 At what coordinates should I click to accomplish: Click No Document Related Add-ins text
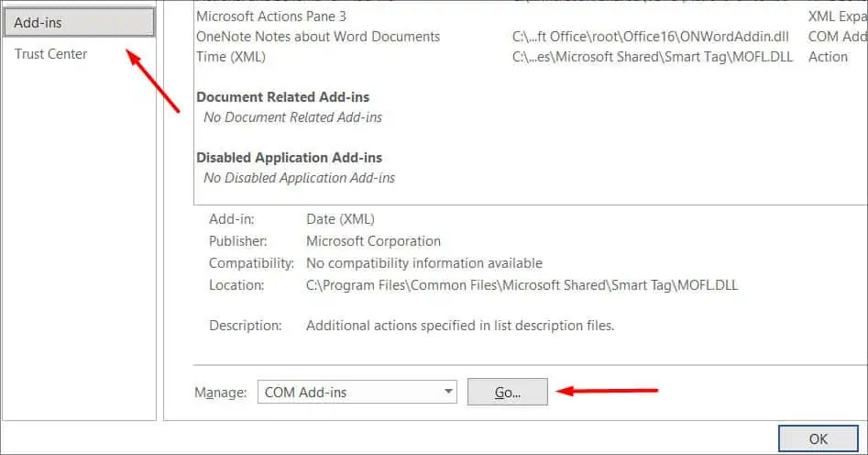292,117
